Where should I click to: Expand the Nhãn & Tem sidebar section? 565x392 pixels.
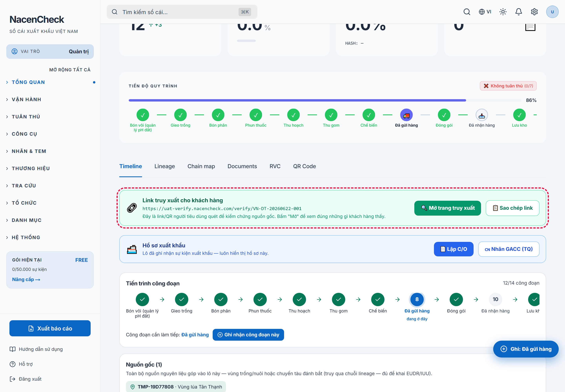pyautogui.click(x=50, y=151)
